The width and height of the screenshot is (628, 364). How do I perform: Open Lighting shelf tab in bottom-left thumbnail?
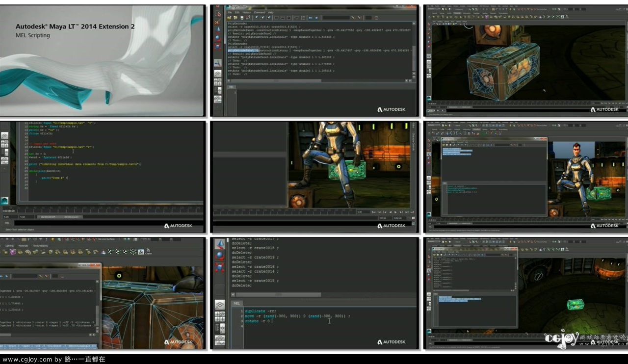pyautogui.click(x=9, y=246)
